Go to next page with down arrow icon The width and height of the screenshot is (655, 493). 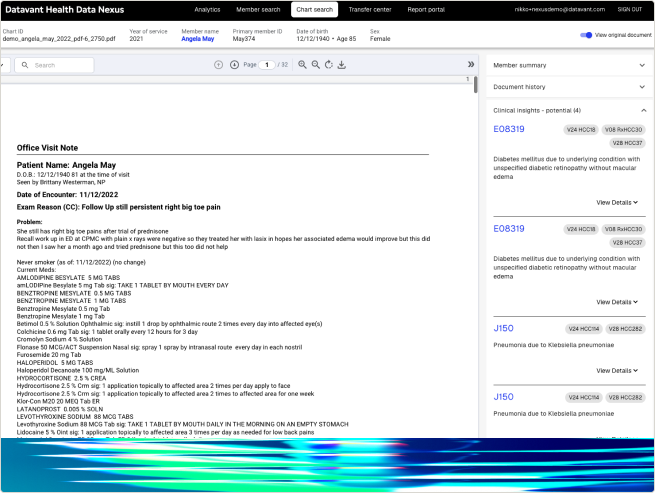click(x=234, y=65)
